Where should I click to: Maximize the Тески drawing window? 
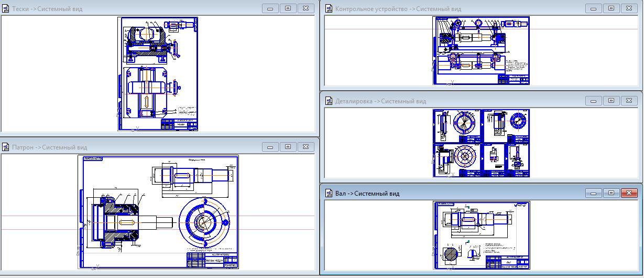pyautogui.click(x=288, y=8)
